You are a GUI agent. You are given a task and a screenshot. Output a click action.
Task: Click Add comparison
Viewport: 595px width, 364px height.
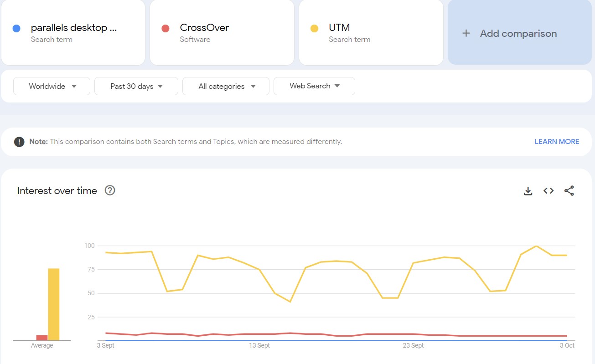pos(520,32)
